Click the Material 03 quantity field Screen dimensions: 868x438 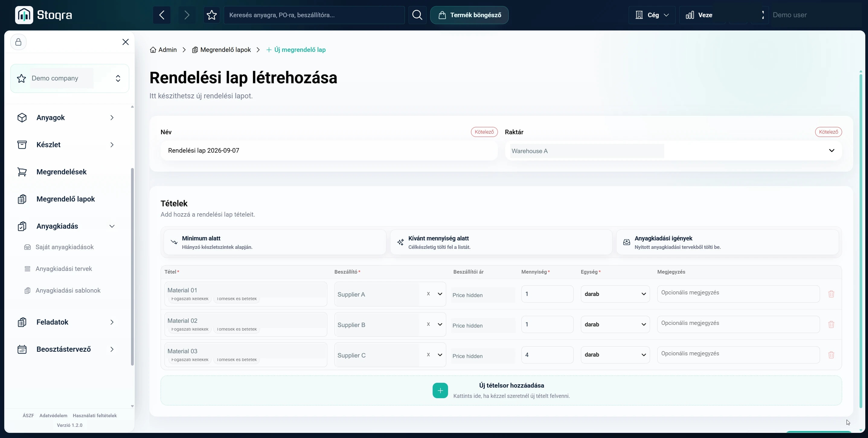pos(547,355)
